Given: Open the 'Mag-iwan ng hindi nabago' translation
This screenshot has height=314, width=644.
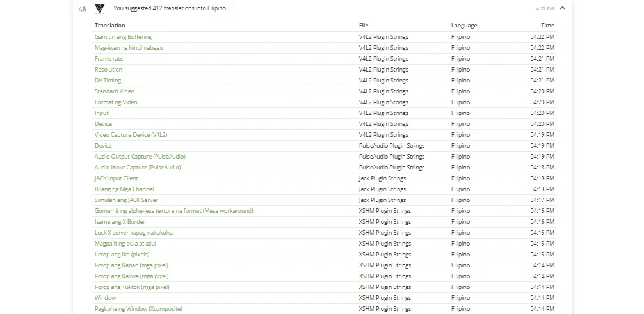Looking at the screenshot, I should click(129, 47).
